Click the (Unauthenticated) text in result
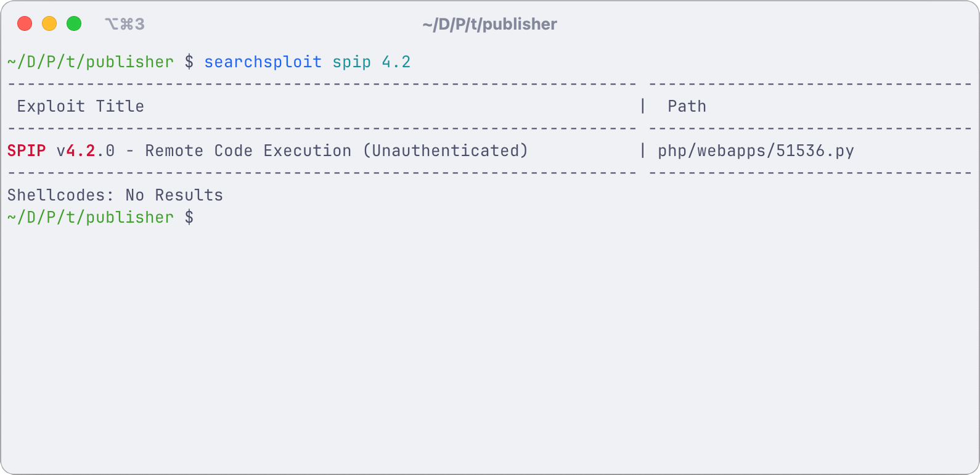The width and height of the screenshot is (980, 475). [x=446, y=151]
